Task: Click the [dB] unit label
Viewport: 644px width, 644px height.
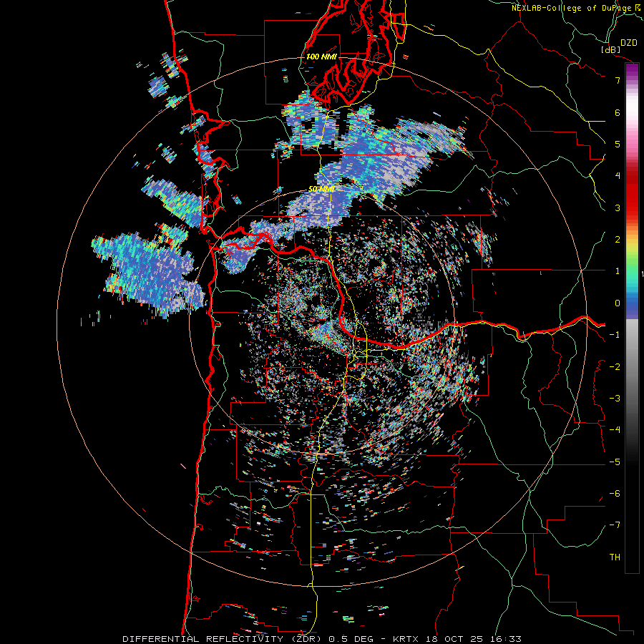Action: pyautogui.click(x=610, y=49)
